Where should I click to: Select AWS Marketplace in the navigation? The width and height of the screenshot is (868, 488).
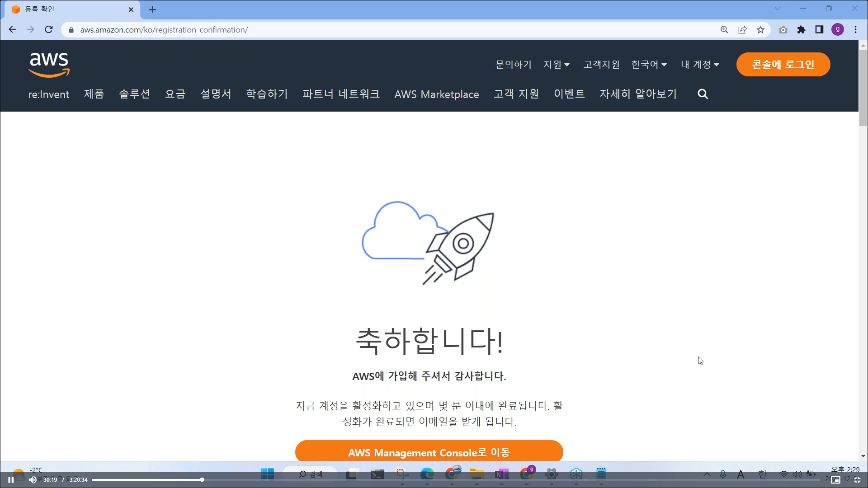pyautogui.click(x=436, y=94)
